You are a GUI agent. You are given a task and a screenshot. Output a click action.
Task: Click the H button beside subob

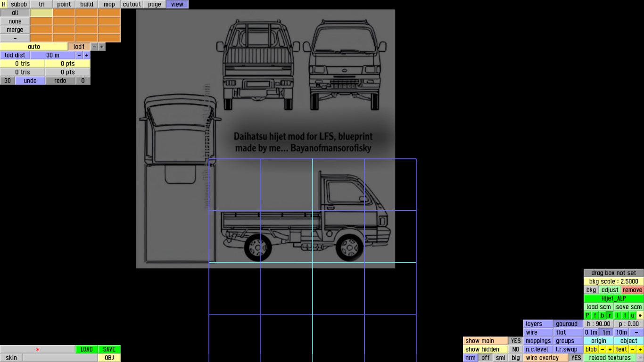(4, 4)
